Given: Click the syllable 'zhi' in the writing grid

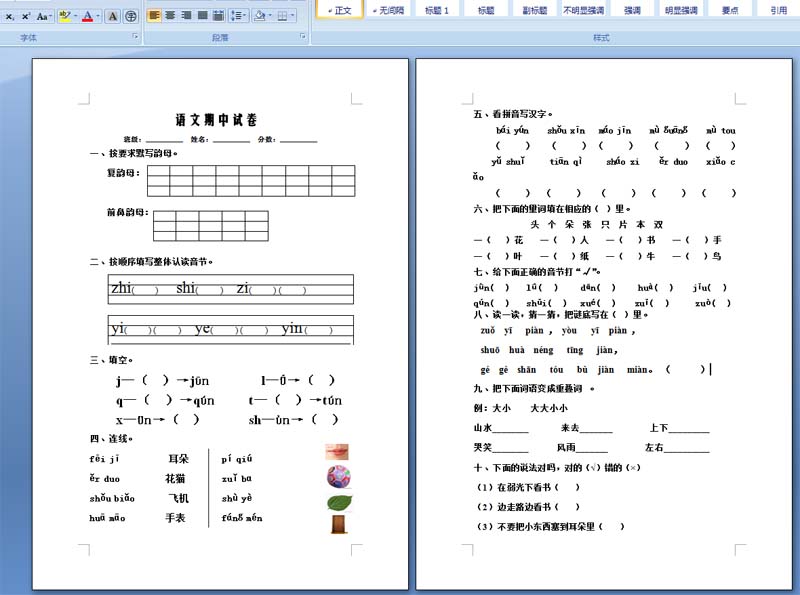Looking at the screenshot, I should pyautogui.click(x=121, y=288).
